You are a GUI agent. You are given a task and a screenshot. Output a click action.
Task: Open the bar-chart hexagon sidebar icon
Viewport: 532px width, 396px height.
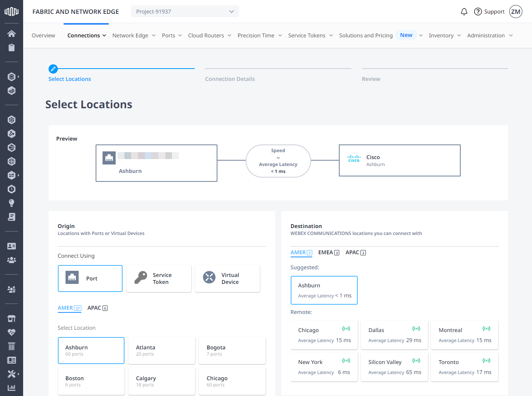pos(12,91)
